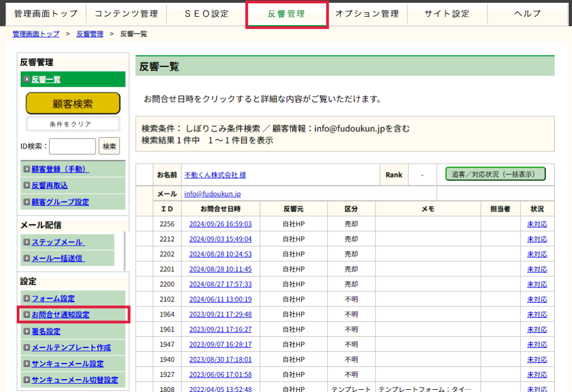
Task: Open inquiry dated 2024/09/26 16:59:03
Action: (x=220, y=224)
